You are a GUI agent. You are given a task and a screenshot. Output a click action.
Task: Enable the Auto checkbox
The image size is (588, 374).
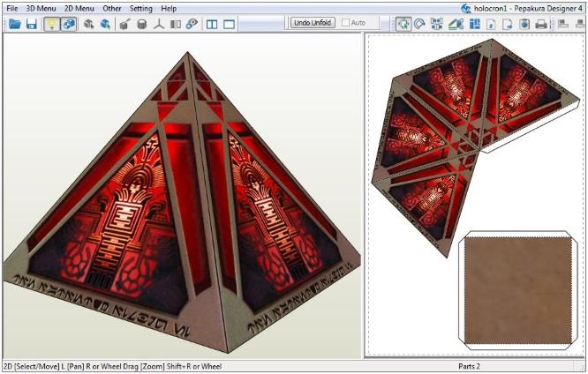346,23
